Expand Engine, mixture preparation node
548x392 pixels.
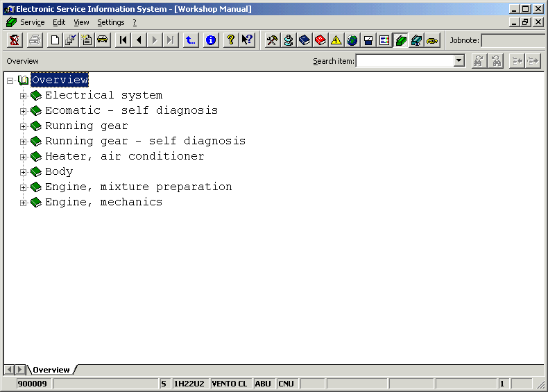point(23,187)
